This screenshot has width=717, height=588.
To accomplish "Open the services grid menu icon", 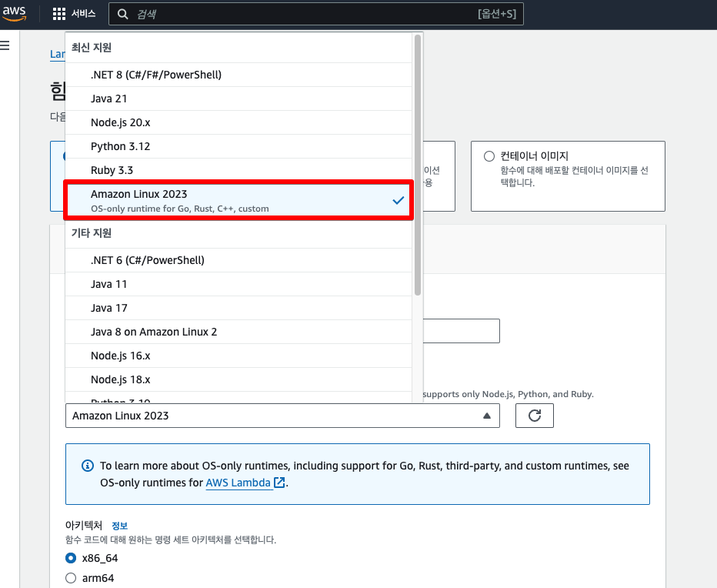I will pyautogui.click(x=59, y=14).
